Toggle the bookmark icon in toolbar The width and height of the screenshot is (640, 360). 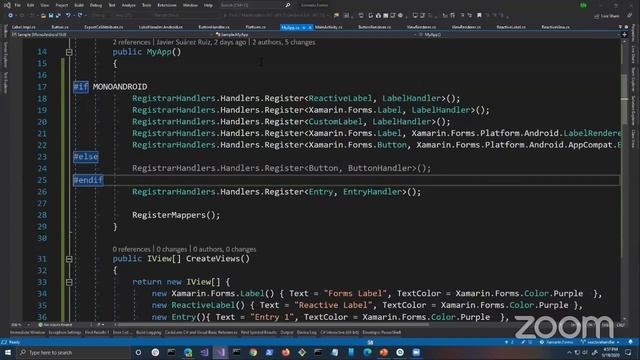point(480,16)
